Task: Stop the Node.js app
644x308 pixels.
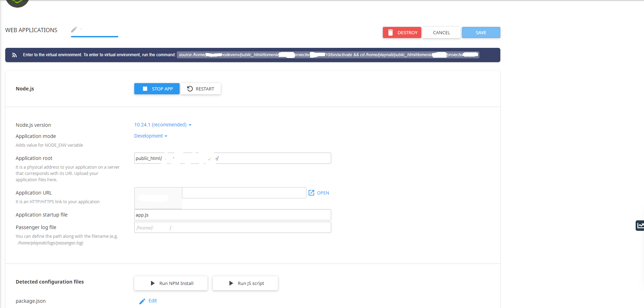Action: (157, 89)
